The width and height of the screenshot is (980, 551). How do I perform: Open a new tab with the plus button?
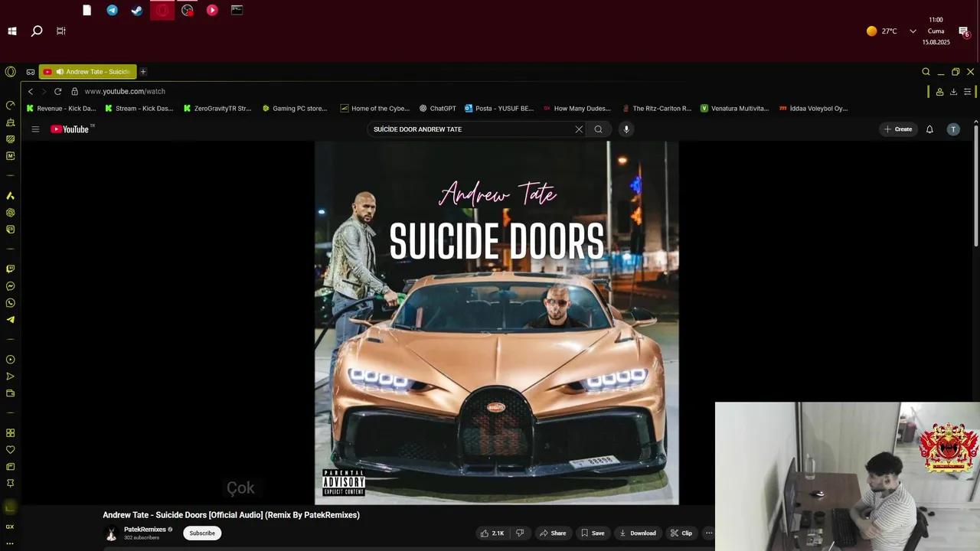pos(143,72)
